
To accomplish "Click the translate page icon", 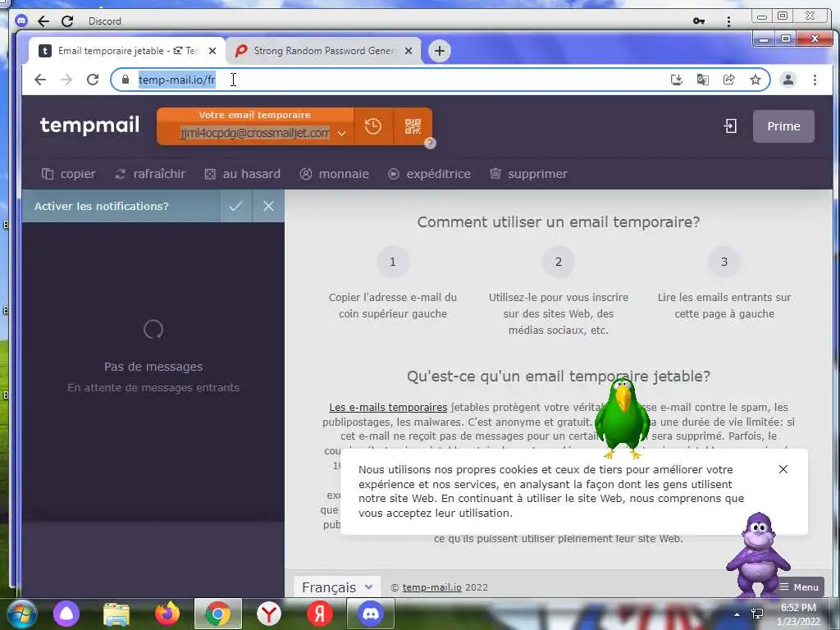I will (x=702, y=80).
